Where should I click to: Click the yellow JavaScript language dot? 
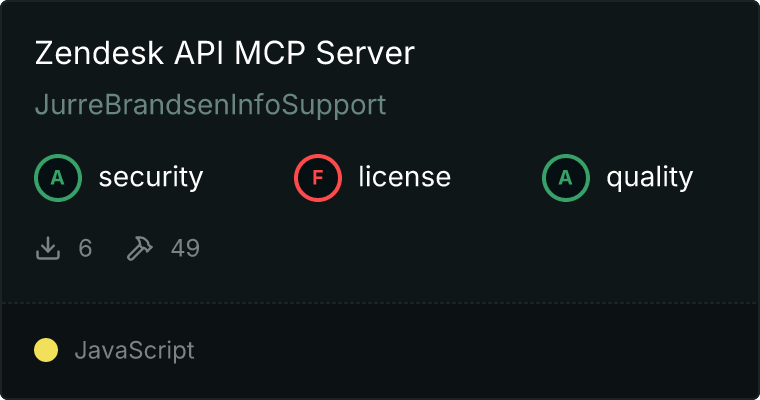tap(46, 350)
